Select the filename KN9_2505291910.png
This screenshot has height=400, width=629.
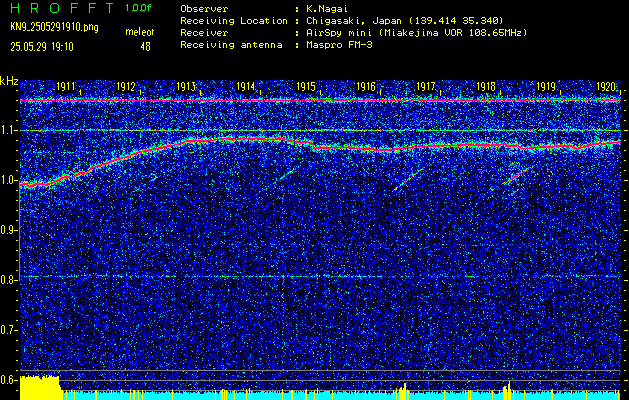54,27
